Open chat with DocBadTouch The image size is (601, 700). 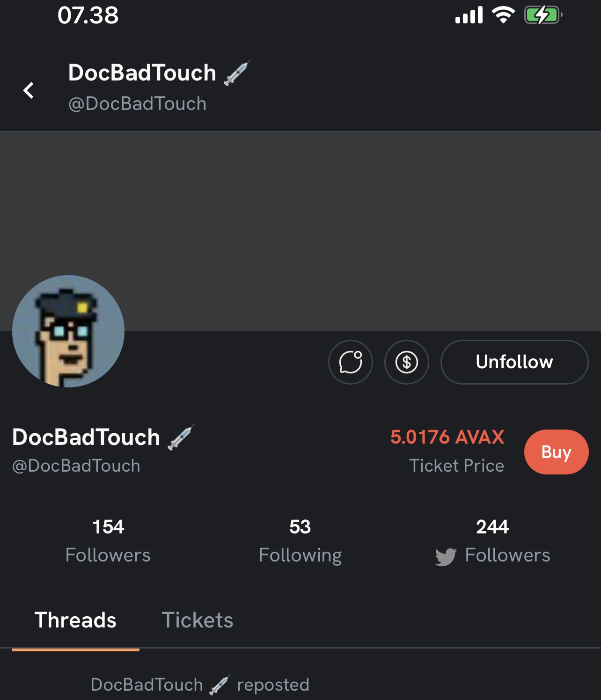click(x=351, y=362)
